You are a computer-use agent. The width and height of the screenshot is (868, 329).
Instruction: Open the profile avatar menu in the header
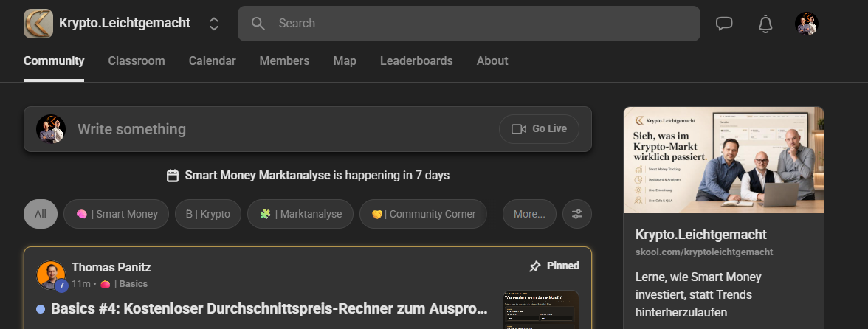807,23
